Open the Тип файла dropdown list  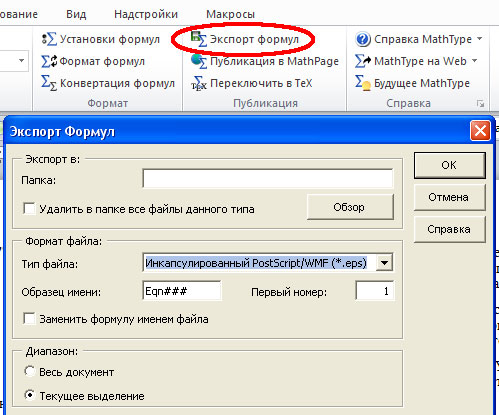click(384, 263)
